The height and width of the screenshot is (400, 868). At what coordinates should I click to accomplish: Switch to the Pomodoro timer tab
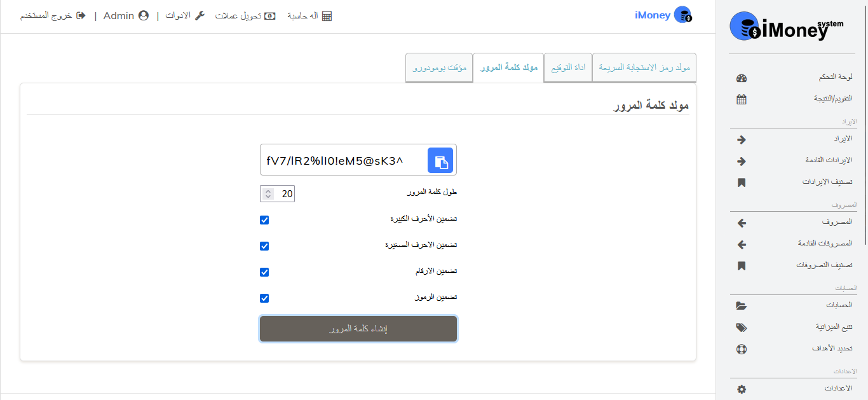point(439,67)
